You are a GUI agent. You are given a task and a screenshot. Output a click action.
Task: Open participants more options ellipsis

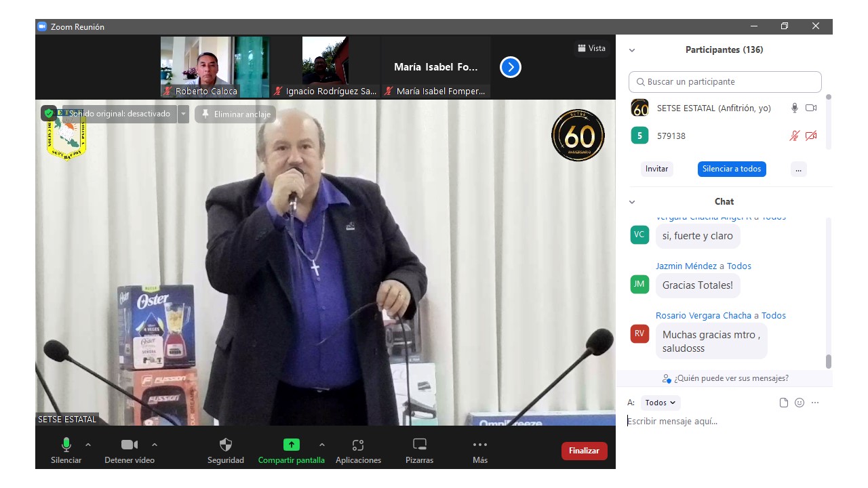(798, 169)
